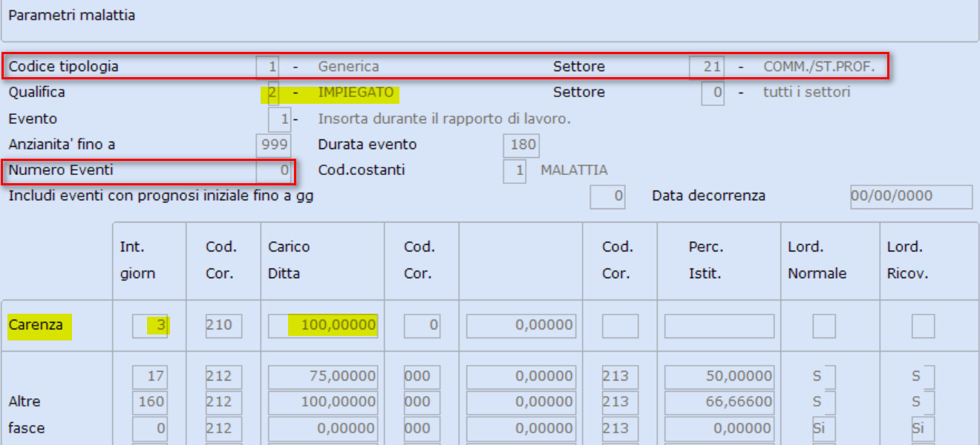Click the tutti i settori text
The image size is (980, 445).
pyautogui.click(x=807, y=93)
